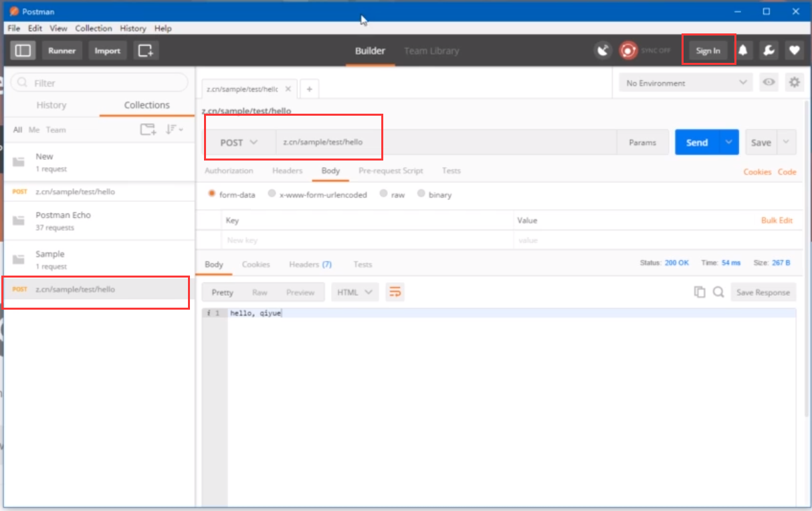Click the blue Send button
Viewport: 812px width, 511px height.
coord(697,142)
